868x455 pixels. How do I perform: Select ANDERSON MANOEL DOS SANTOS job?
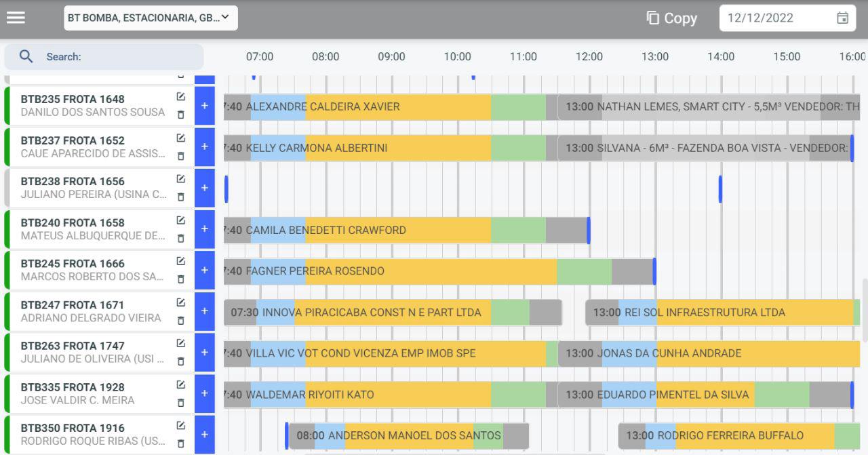[x=409, y=436]
